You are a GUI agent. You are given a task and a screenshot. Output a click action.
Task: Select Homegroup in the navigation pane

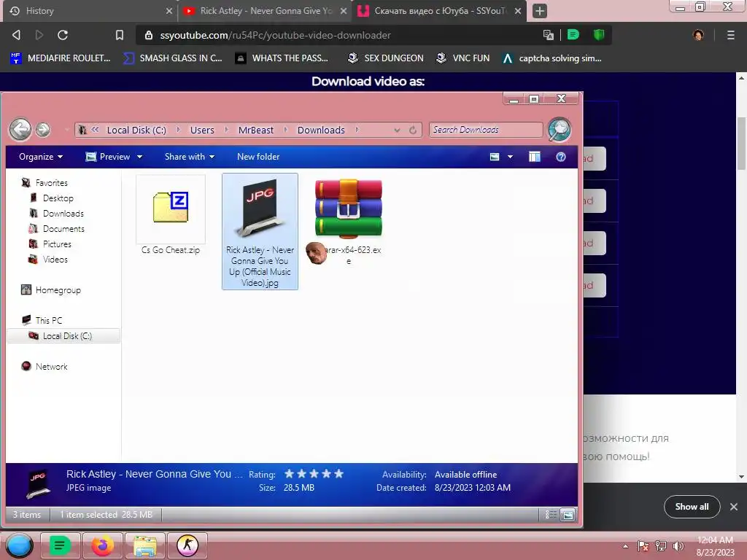click(x=58, y=290)
